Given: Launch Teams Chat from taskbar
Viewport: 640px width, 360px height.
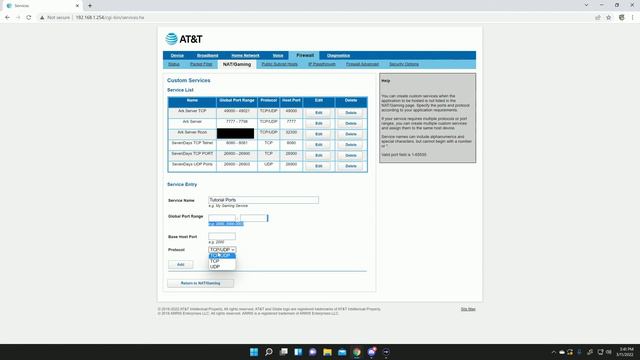Looking at the screenshot, I should [313, 352].
